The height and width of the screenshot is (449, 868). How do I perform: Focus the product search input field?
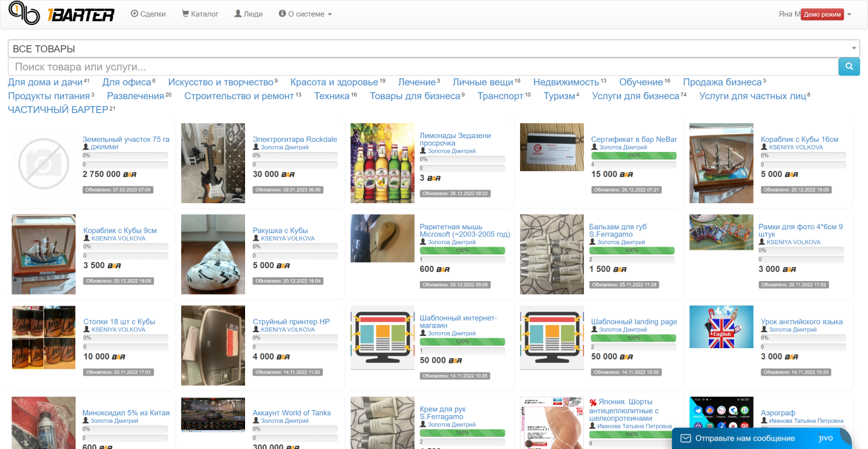pos(423,67)
